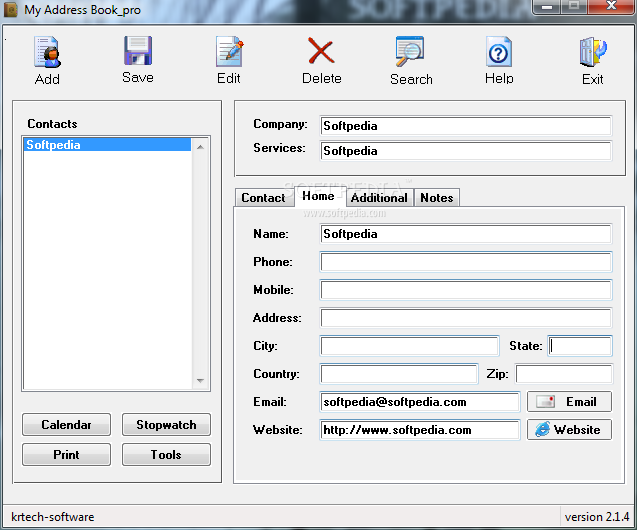Focus the Services input field
This screenshot has height=530, width=637.
(x=466, y=151)
